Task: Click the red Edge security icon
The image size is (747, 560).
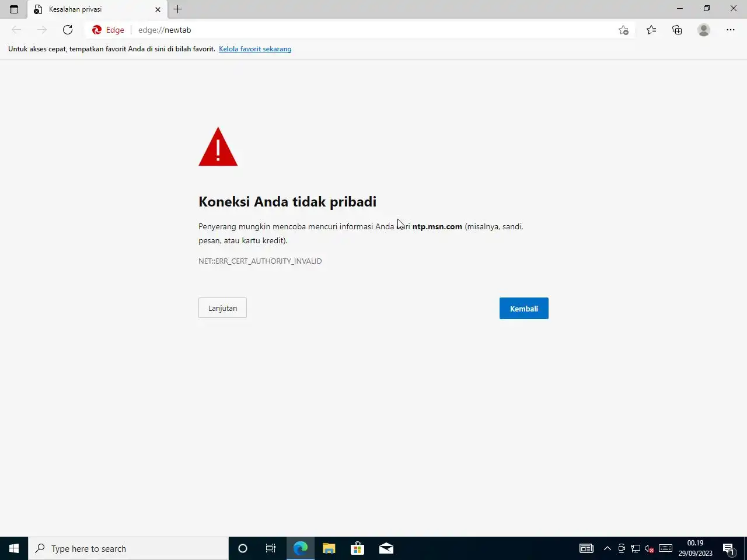Action: click(97, 30)
